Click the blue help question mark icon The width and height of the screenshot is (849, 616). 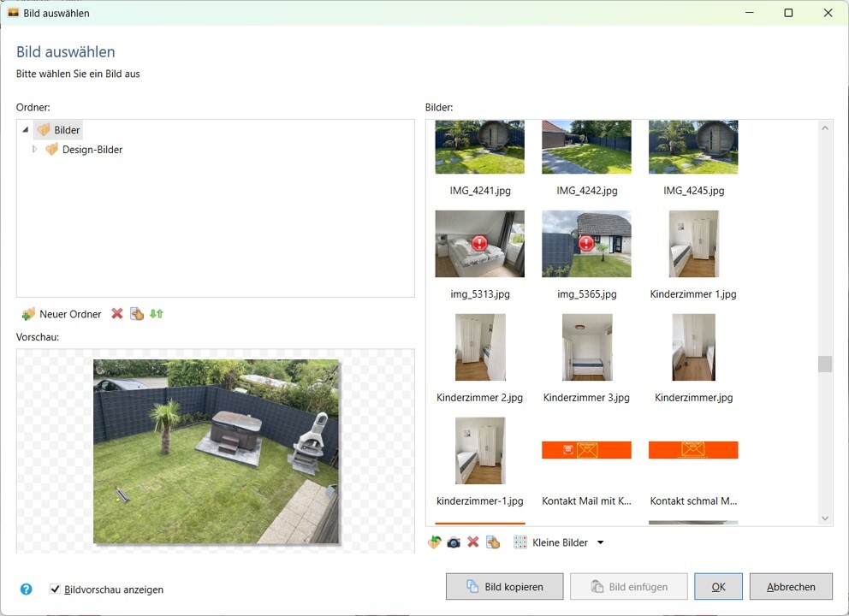[x=26, y=589]
